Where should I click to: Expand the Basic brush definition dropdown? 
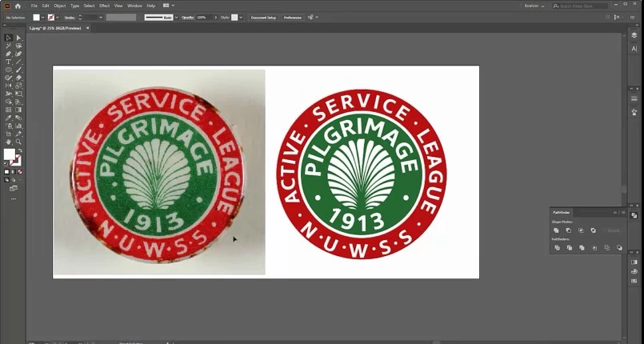click(x=176, y=18)
